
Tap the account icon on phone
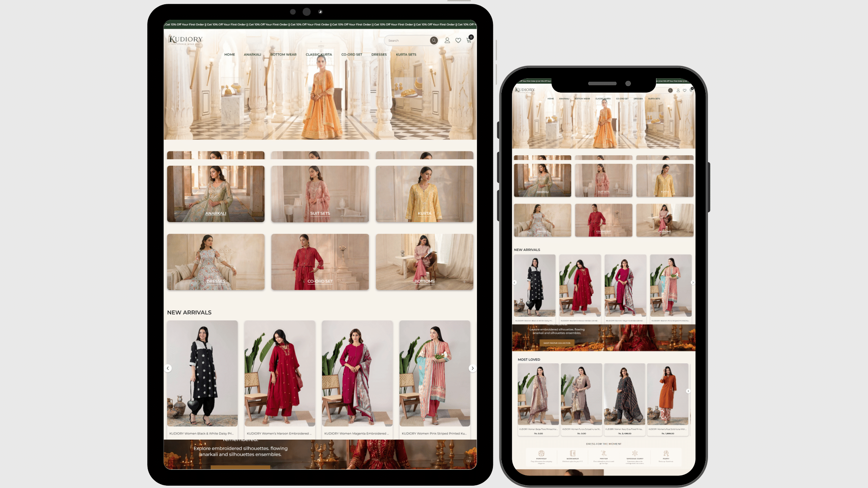(678, 90)
